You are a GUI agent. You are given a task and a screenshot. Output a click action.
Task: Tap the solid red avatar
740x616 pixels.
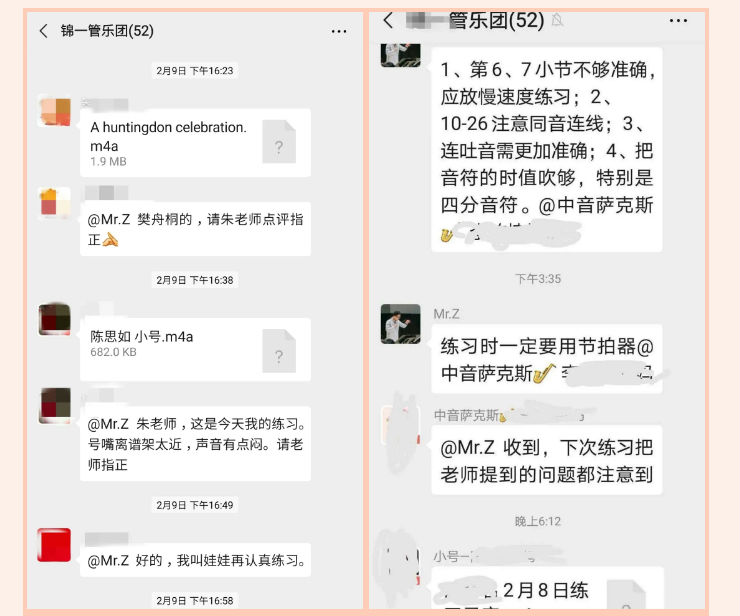(54, 545)
